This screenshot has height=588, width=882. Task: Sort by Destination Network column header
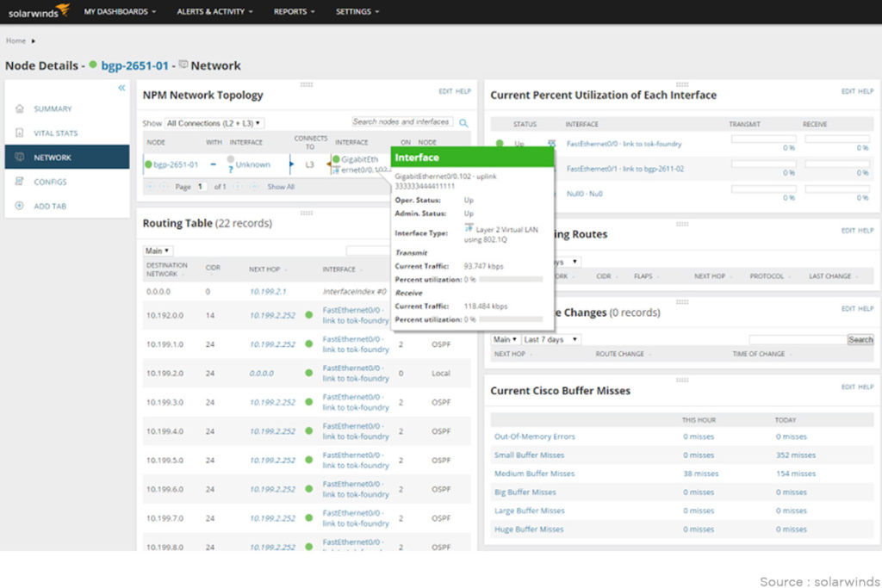coord(166,269)
